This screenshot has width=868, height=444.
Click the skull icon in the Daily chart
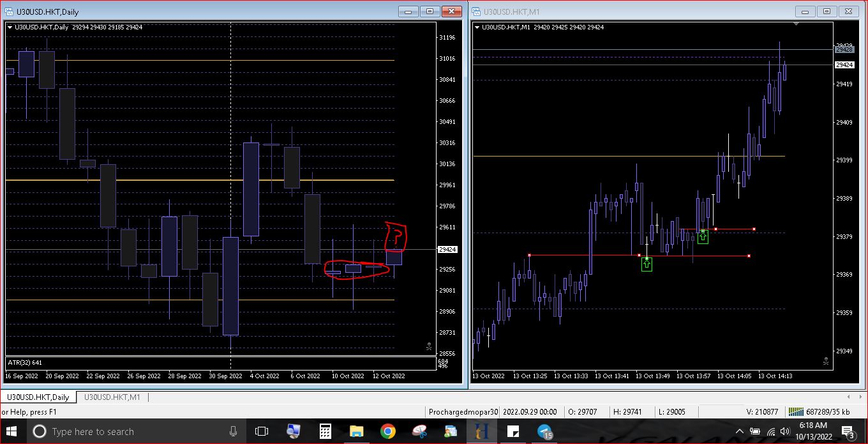coord(429,347)
